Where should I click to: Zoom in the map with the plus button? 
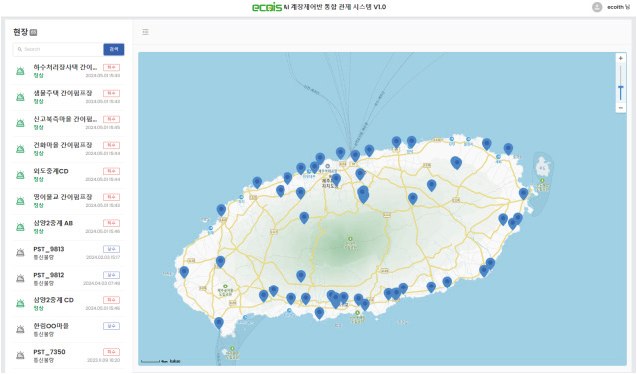(x=620, y=58)
